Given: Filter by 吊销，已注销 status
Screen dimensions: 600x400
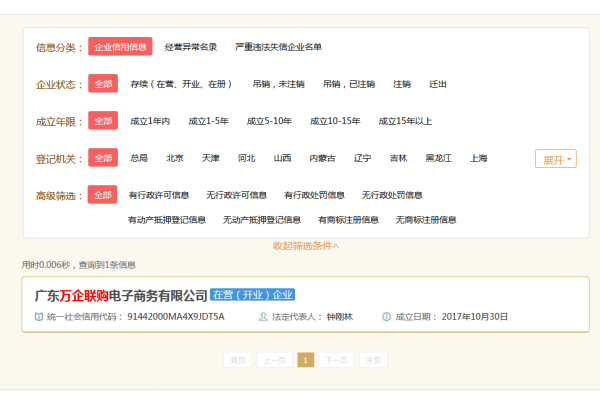Looking at the screenshot, I should point(349,84).
